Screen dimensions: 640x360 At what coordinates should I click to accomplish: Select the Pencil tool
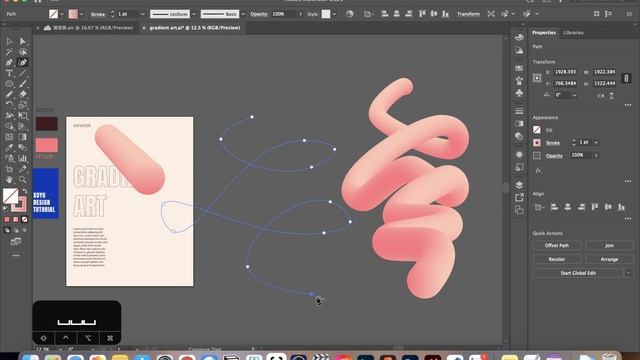click(x=9, y=94)
